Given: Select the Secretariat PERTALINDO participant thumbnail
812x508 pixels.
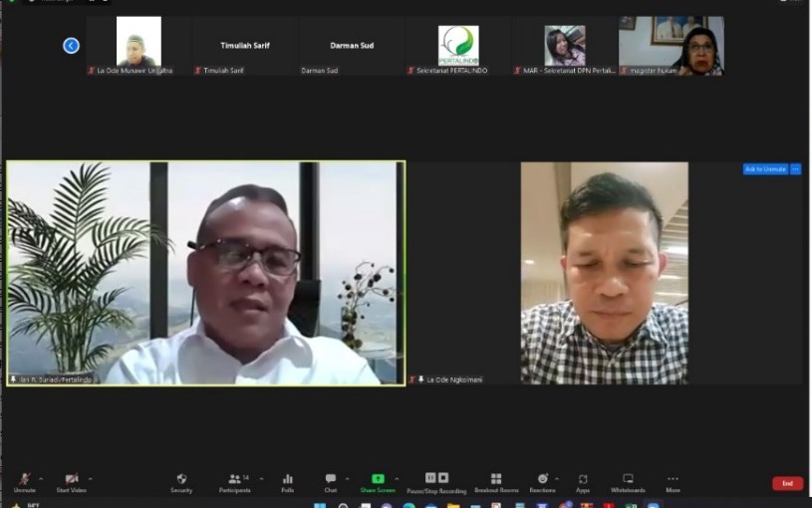Looking at the screenshot, I should 458,46.
